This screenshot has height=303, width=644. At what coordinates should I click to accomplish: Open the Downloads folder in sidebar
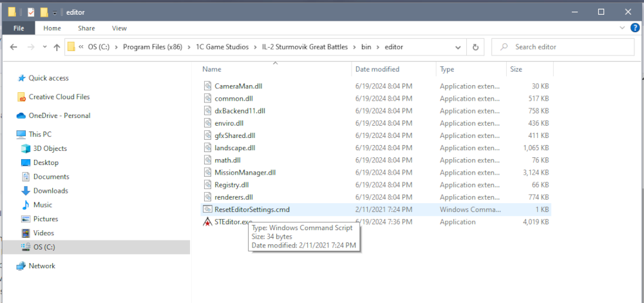pos(51,191)
